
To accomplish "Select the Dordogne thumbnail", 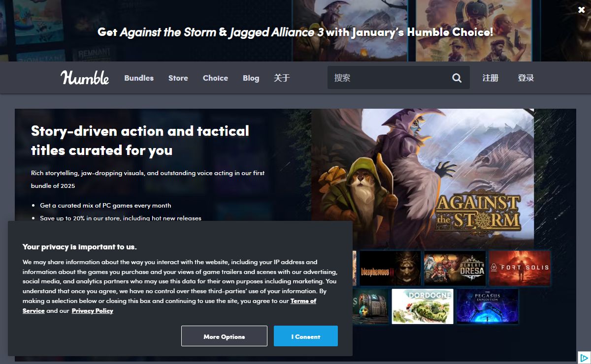I will tap(423, 306).
